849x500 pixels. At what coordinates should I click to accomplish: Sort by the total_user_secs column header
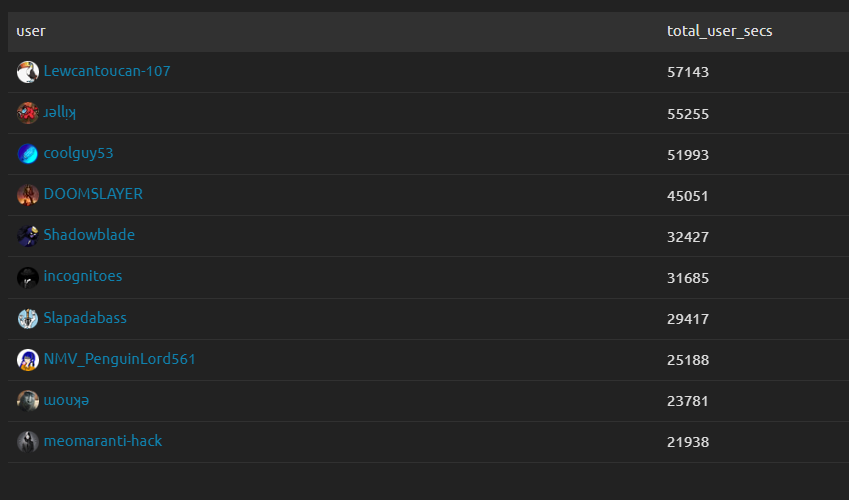(719, 31)
